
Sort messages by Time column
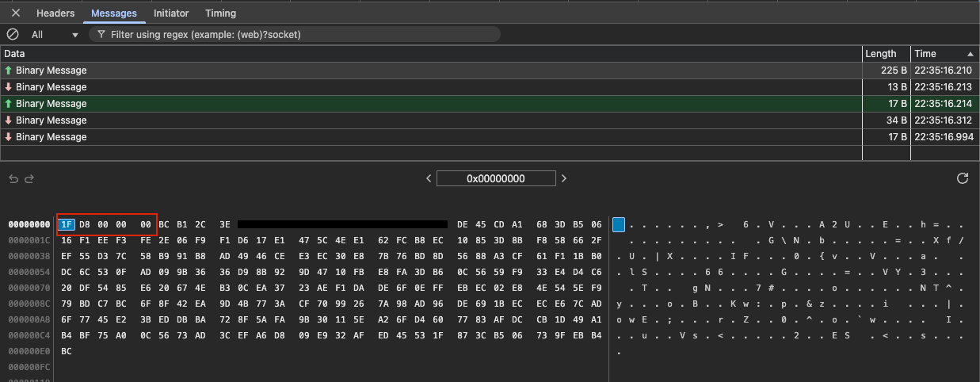943,54
